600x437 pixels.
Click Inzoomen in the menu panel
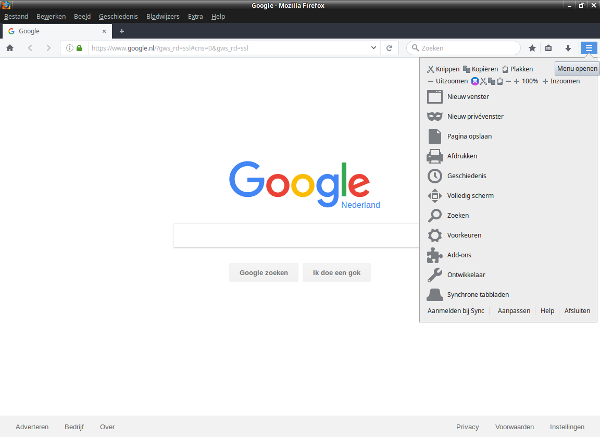coord(561,81)
